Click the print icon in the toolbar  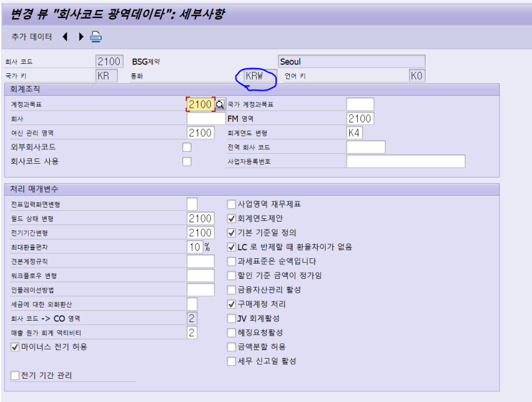coord(96,38)
